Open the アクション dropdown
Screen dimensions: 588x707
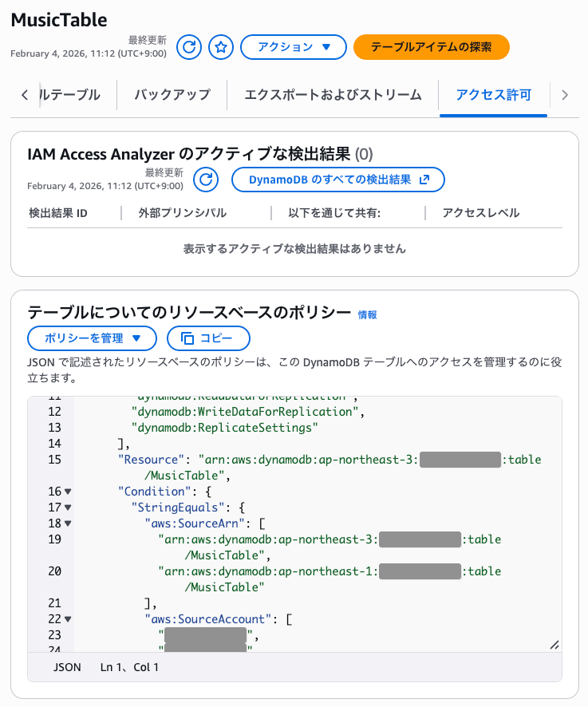(293, 47)
